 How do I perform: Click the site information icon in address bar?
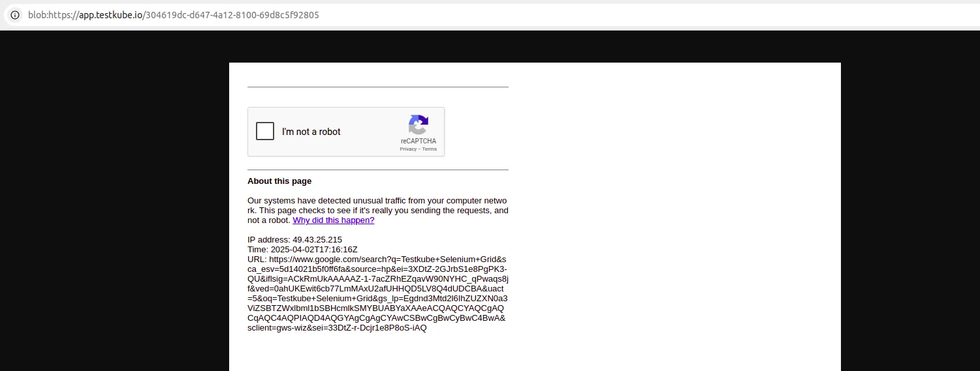[x=14, y=15]
